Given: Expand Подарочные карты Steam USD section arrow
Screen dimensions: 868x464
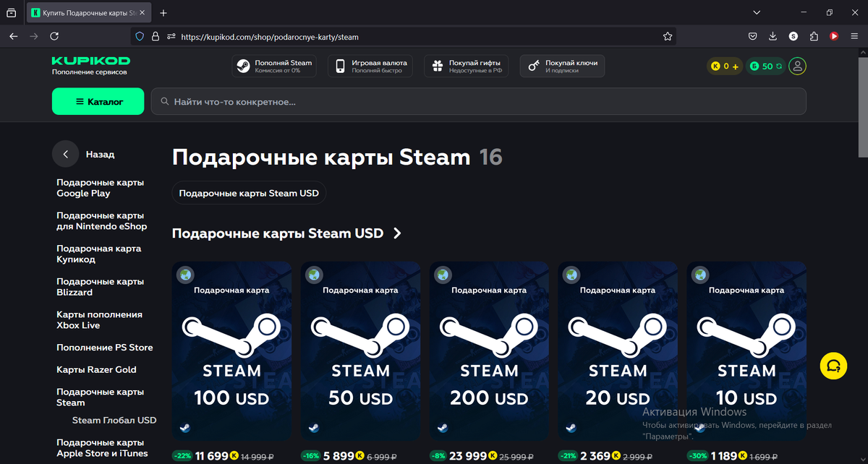Looking at the screenshot, I should (x=396, y=233).
